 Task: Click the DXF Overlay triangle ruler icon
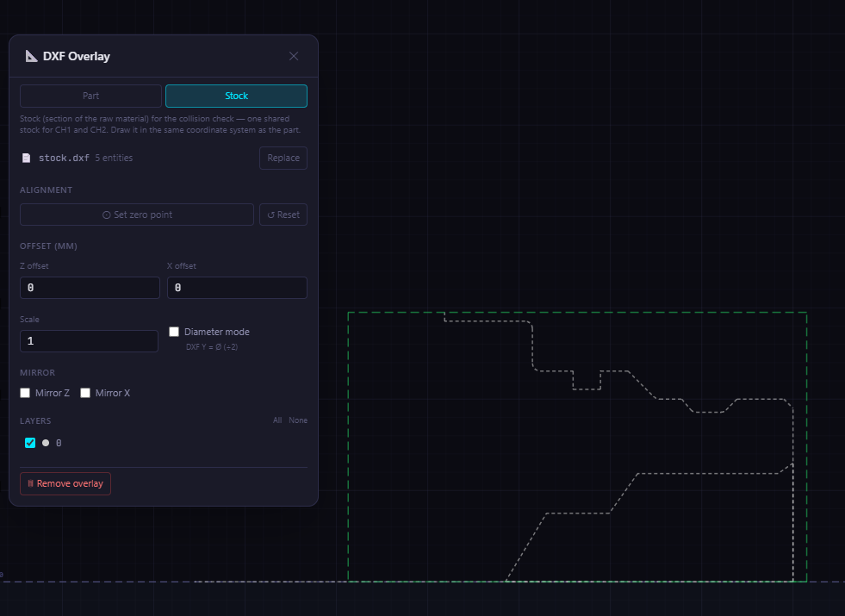31,56
